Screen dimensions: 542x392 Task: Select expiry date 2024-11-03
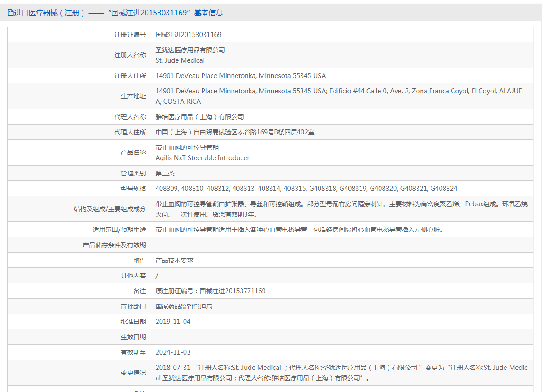click(x=173, y=352)
